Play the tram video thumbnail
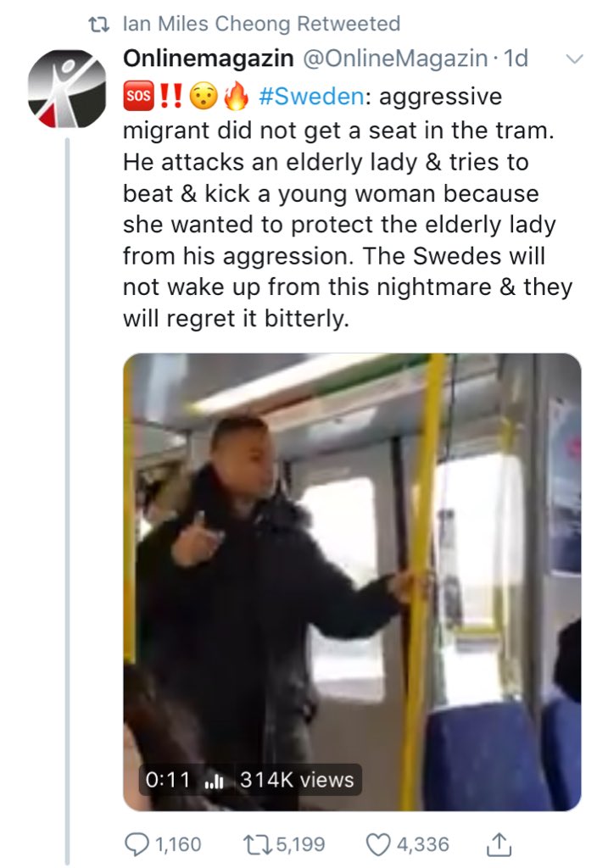 [352, 581]
